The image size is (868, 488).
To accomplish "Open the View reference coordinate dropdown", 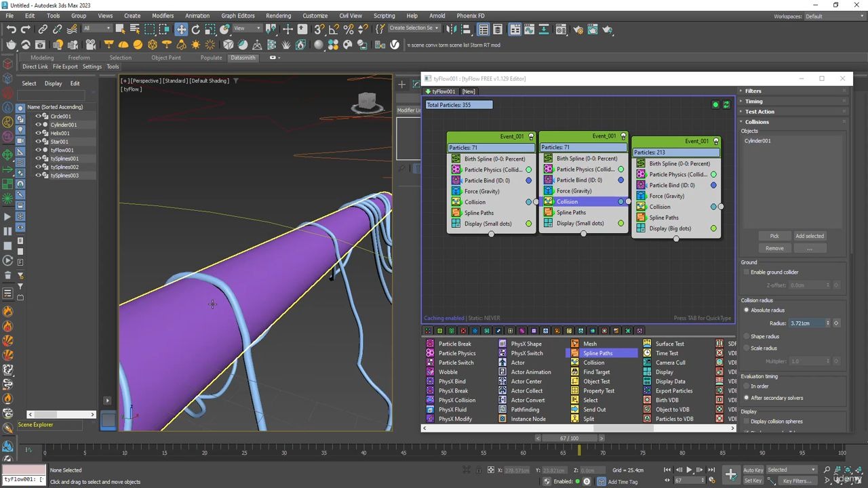I will [248, 28].
